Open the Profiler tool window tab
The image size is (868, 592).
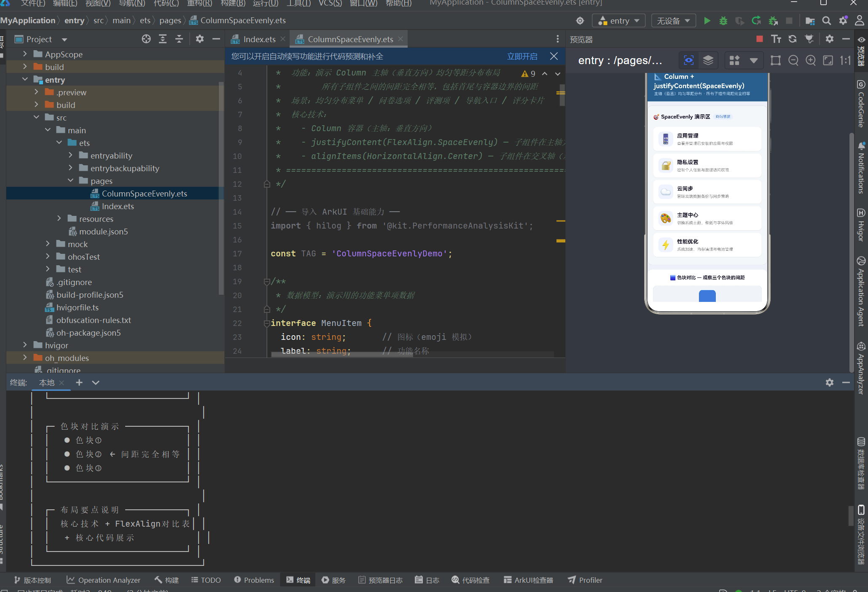pos(585,580)
